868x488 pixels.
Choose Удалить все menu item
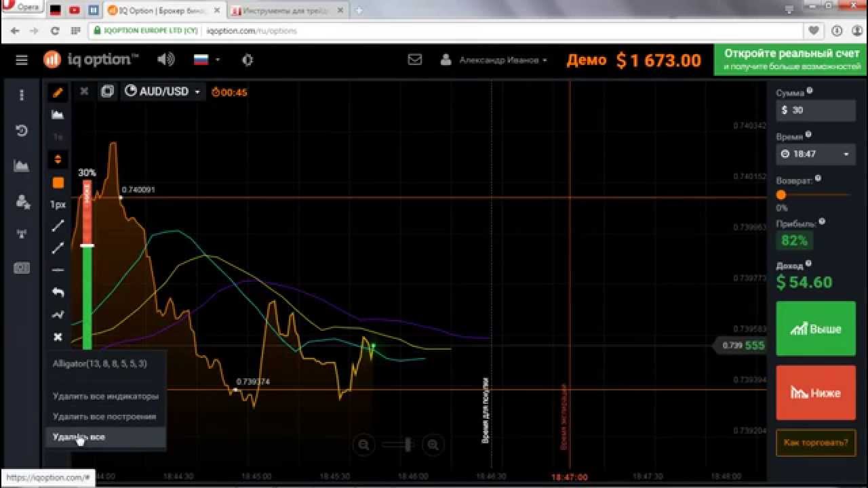tap(105, 437)
